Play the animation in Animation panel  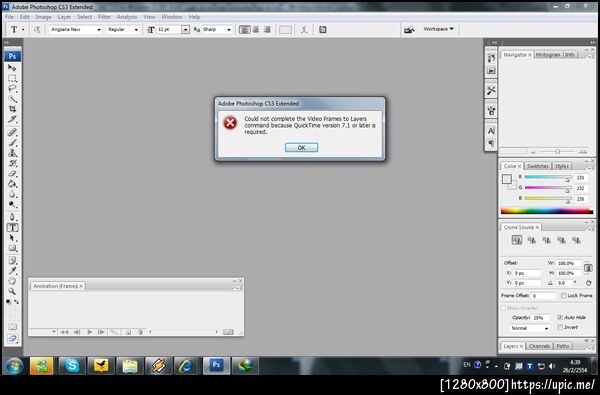click(89, 332)
